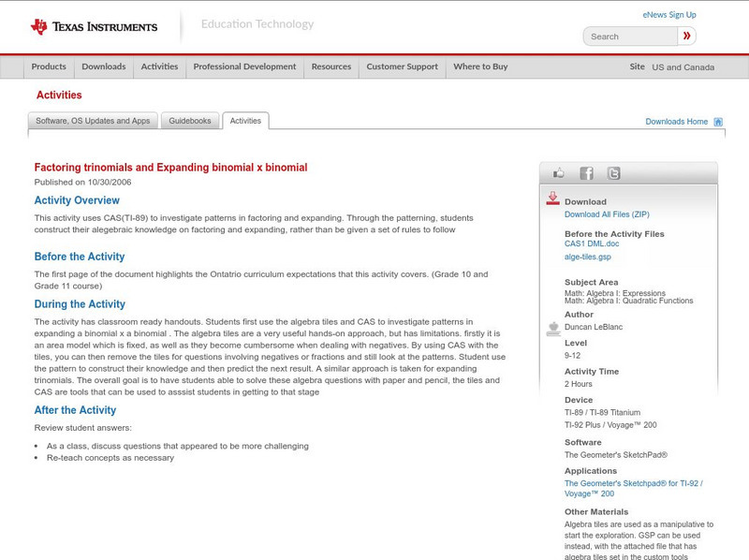Screen dimensions: 749x560
Task: Share activity via Facebook icon
Action: pyautogui.click(x=586, y=173)
